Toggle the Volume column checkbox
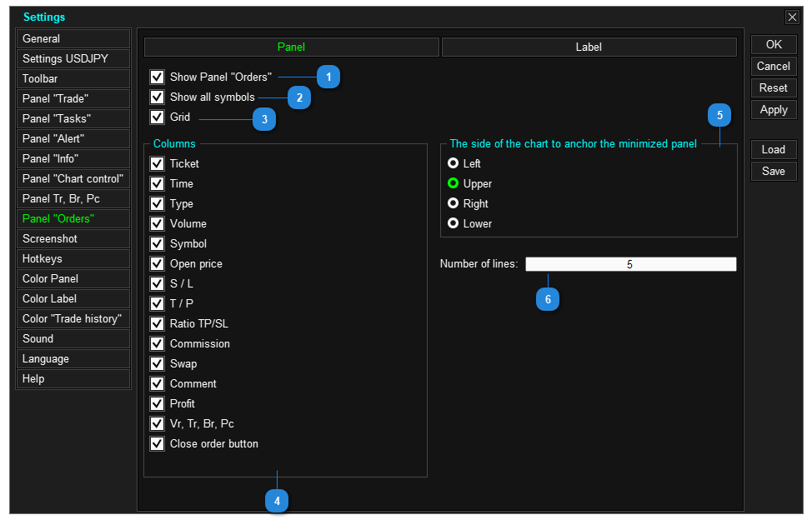The image size is (812, 530). [157, 223]
